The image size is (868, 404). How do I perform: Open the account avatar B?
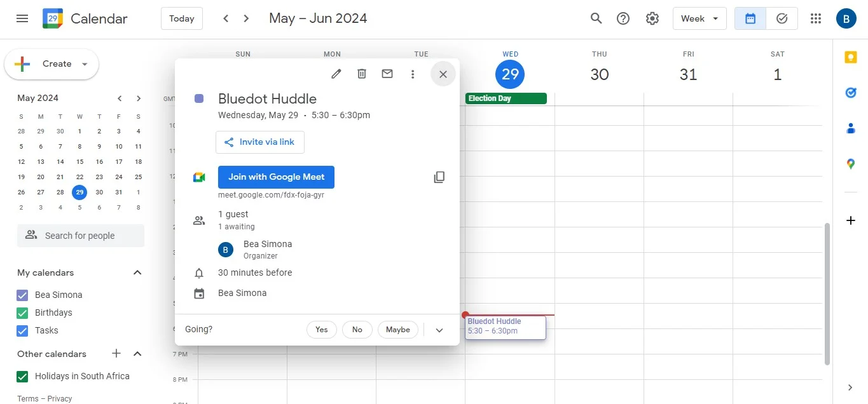pyautogui.click(x=846, y=18)
